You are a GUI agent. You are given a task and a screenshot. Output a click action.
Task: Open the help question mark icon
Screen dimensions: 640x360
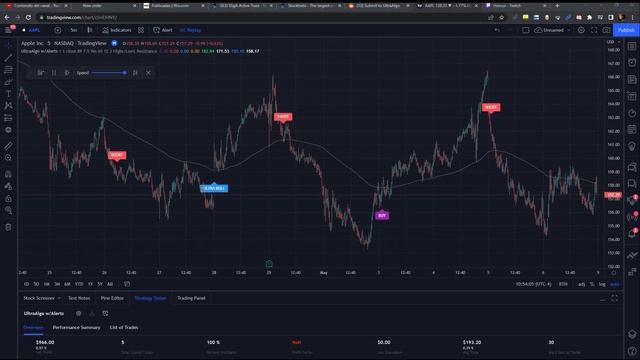pyautogui.click(x=632, y=351)
